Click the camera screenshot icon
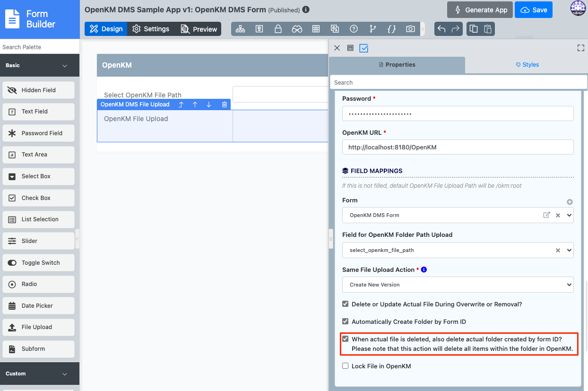 click(410, 29)
